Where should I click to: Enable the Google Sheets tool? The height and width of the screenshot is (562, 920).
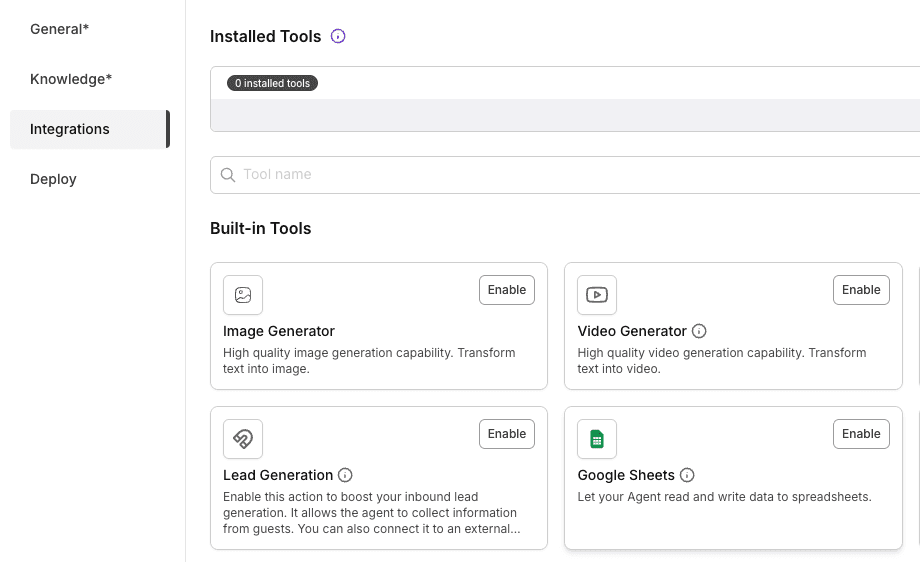(x=861, y=434)
